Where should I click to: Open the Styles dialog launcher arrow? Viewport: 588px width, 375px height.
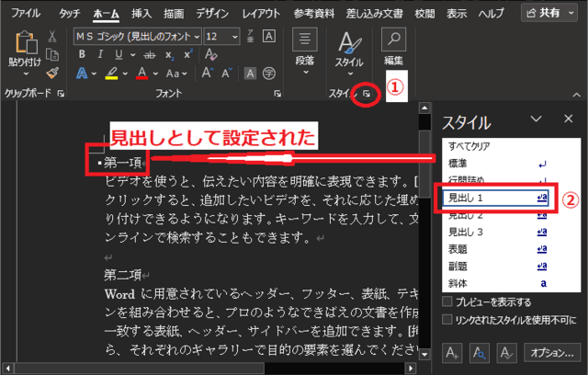pyautogui.click(x=367, y=94)
